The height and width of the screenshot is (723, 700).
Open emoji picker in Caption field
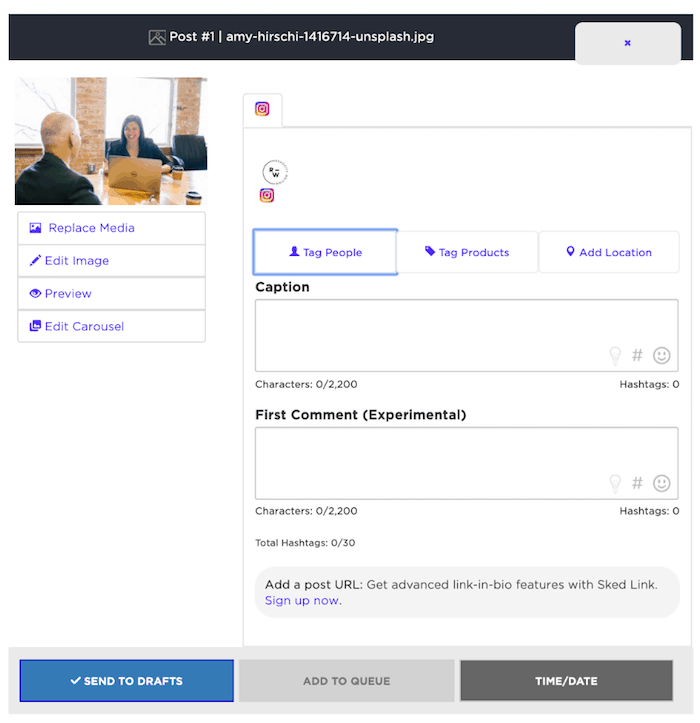click(x=661, y=355)
